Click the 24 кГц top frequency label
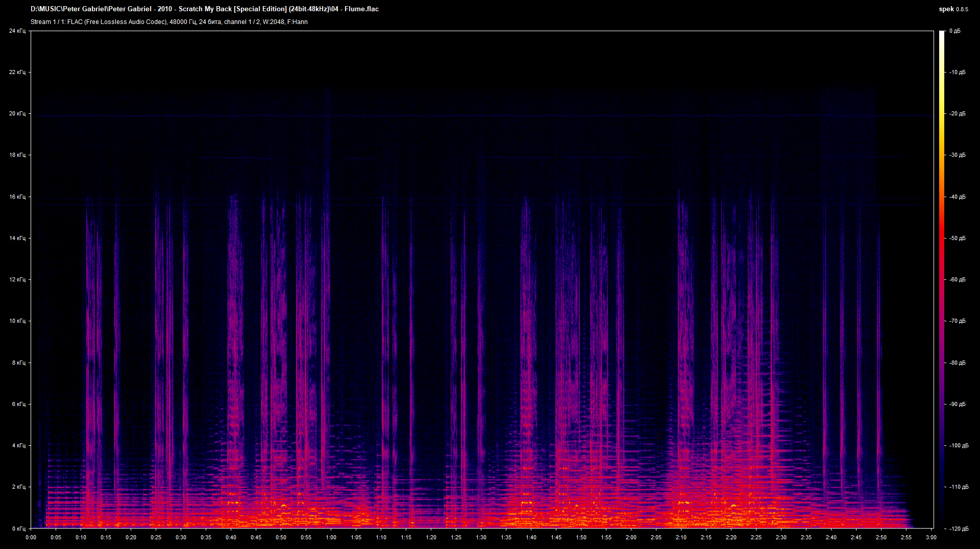This screenshot has width=980, height=549. click(x=17, y=31)
